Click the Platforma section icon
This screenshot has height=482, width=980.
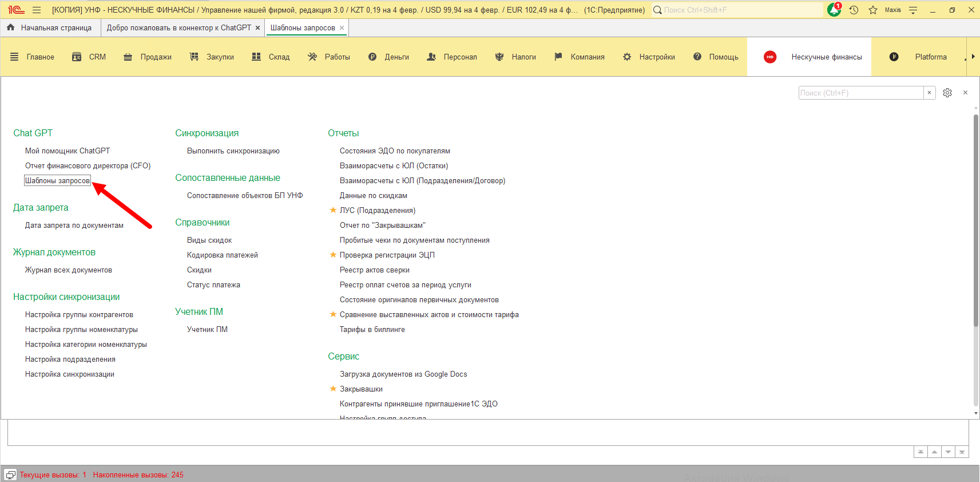pyautogui.click(x=894, y=57)
